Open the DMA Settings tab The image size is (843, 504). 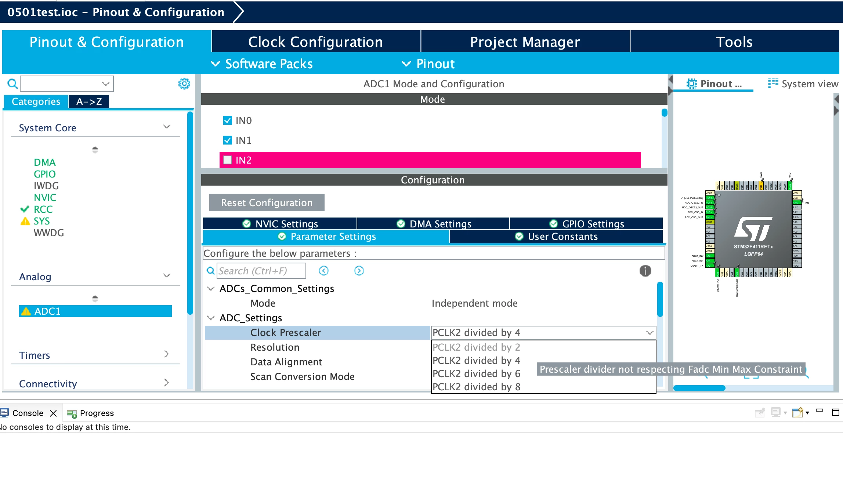tap(433, 224)
